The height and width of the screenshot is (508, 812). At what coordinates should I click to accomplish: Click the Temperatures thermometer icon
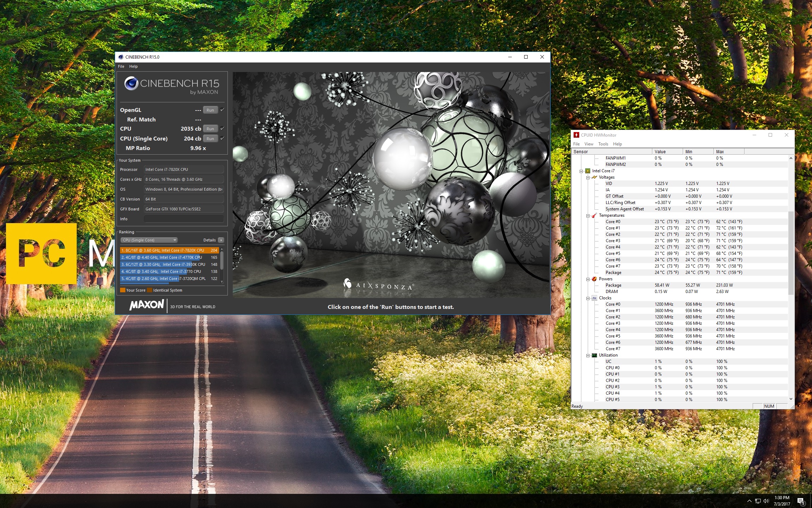click(594, 215)
